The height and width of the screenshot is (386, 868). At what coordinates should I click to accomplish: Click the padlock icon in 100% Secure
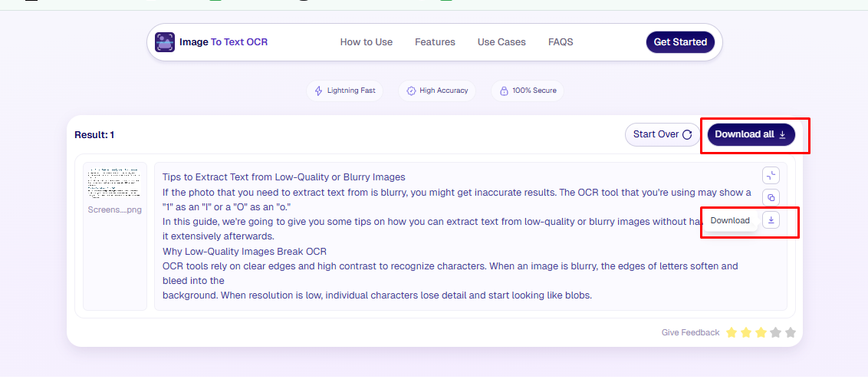[x=504, y=91]
